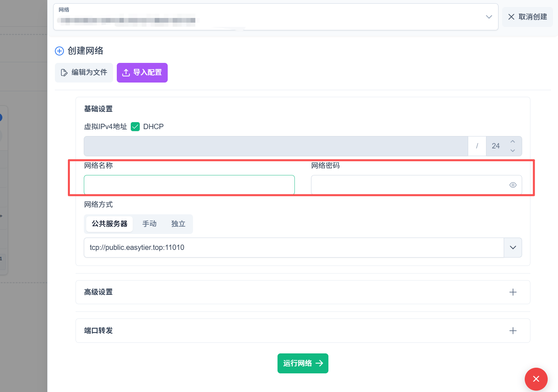This screenshot has width=558, height=392.
Task: Open the public server address dropdown arrow
Action: tap(513, 248)
